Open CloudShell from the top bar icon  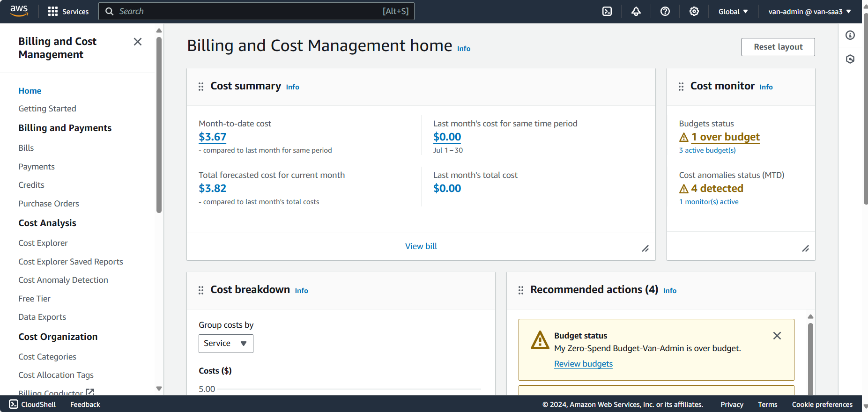(x=607, y=11)
